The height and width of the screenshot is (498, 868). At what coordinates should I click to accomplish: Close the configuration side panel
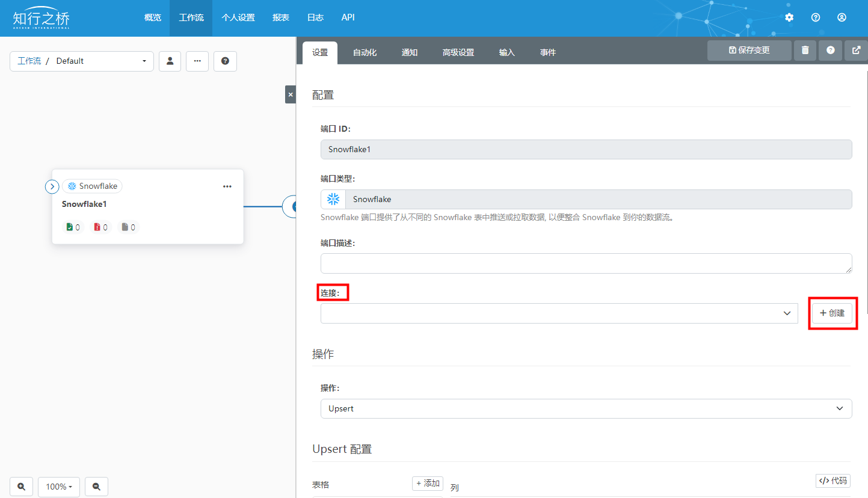click(x=291, y=94)
